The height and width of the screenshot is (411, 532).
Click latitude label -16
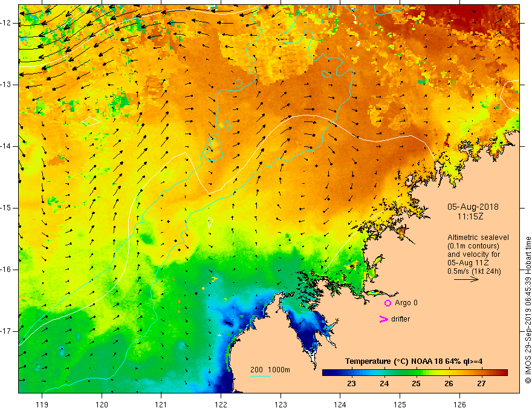(7, 270)
